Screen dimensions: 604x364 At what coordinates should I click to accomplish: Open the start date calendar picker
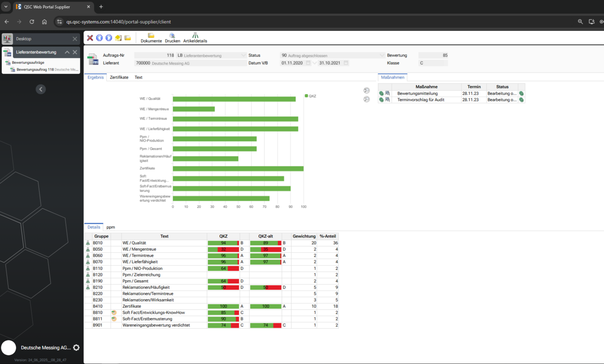[x=308, y=63]
